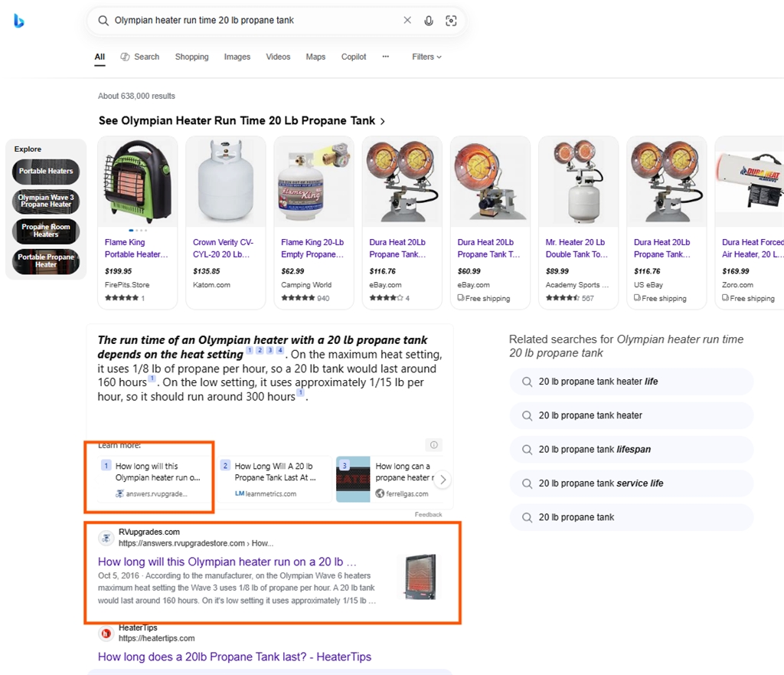Click Dura Heat $116.76 eBay.com product title
The width and height of the screenshot is (784, 675).
pos(398,248)
